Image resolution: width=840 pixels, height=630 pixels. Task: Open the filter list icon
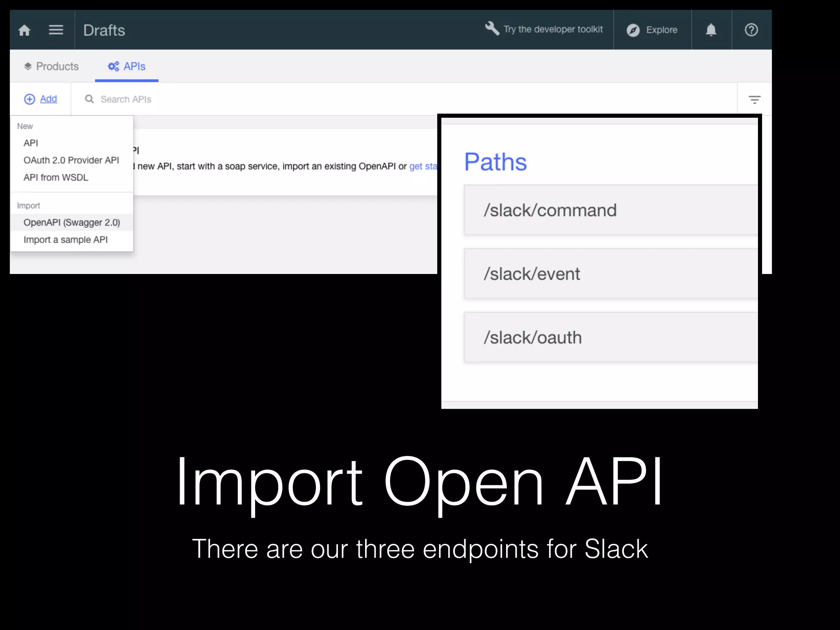755,99
